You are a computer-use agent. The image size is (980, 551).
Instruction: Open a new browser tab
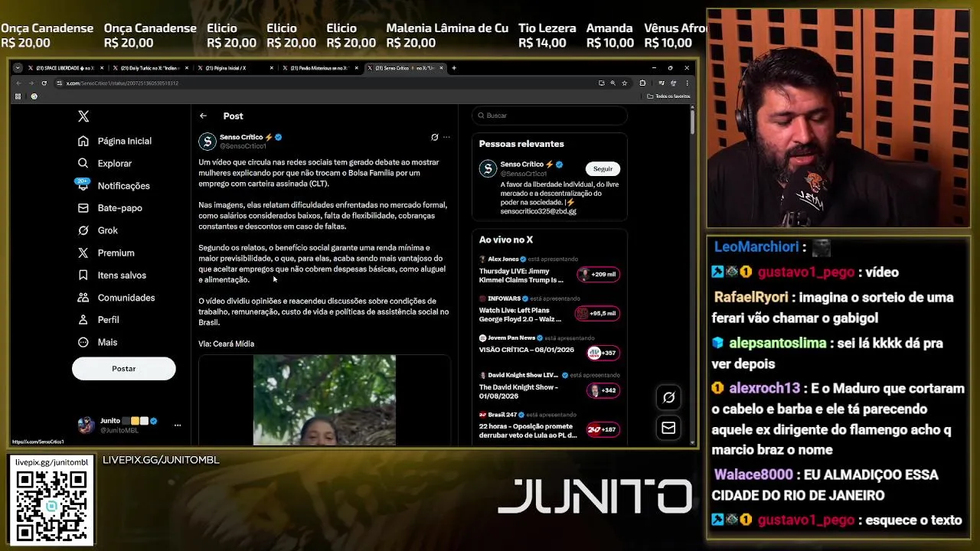pyautogui.click(x=454, y=68)
